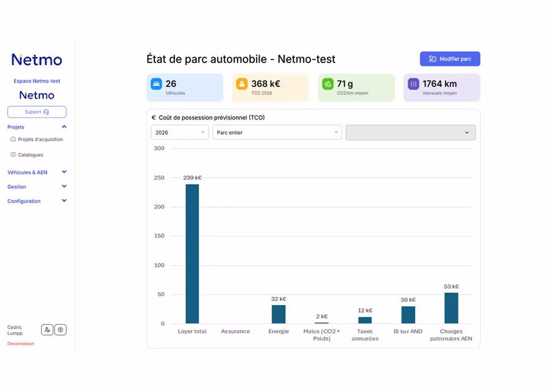The image size is (551, 392).
Task: Click the blue car Véhicules icon
Action: tap(156, 84)
